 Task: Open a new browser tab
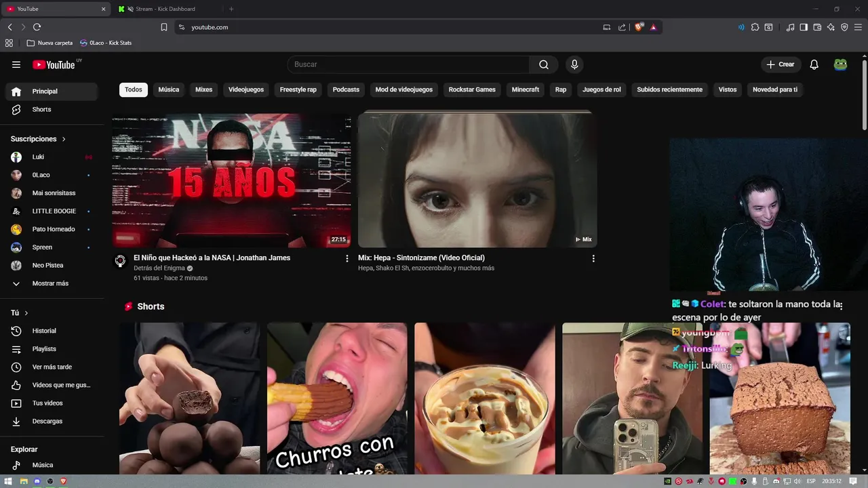coord(231,9)
